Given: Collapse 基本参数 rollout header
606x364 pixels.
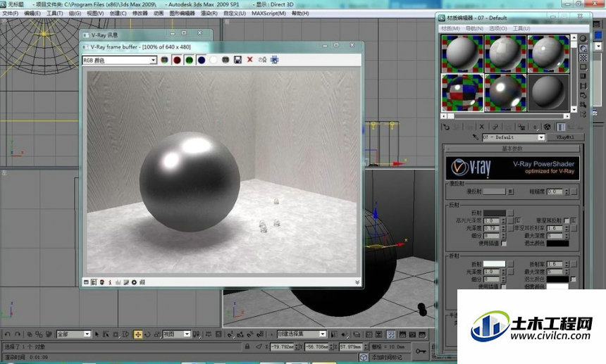Looking at the screenshot, I should [512, 149].
